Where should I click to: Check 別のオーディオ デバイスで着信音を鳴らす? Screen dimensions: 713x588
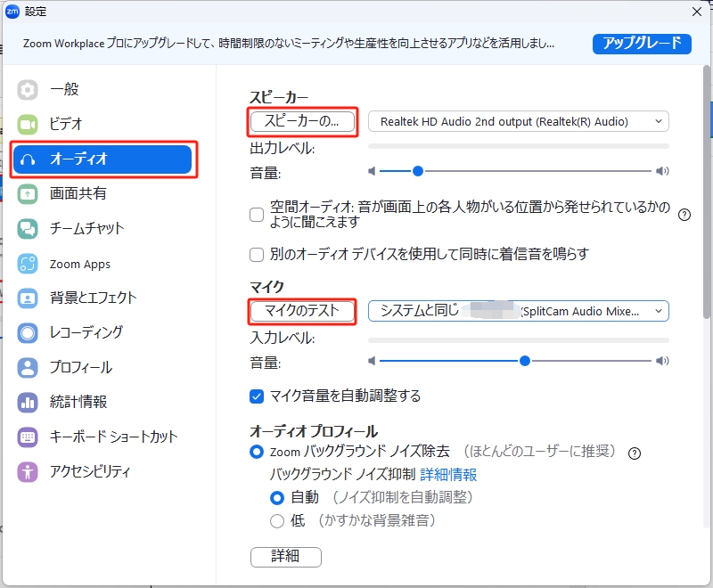pyautogui.click(x=256, y=254)
